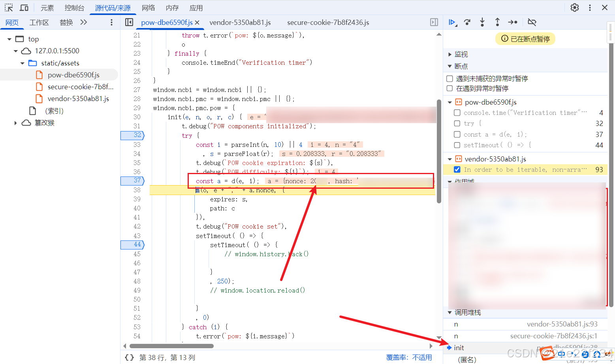Collapse the static/assets folder
Viewport: 615px width, 364px height.
[23, 63]
